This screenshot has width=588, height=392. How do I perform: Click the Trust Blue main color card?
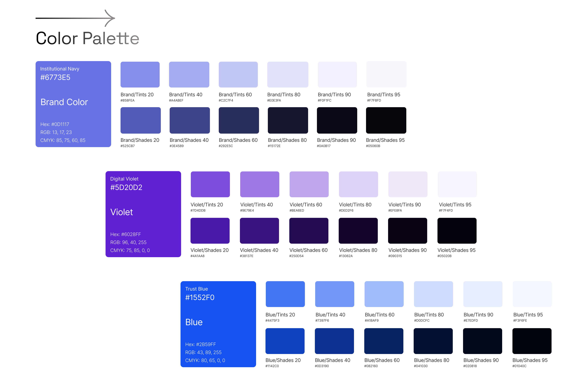218,324
